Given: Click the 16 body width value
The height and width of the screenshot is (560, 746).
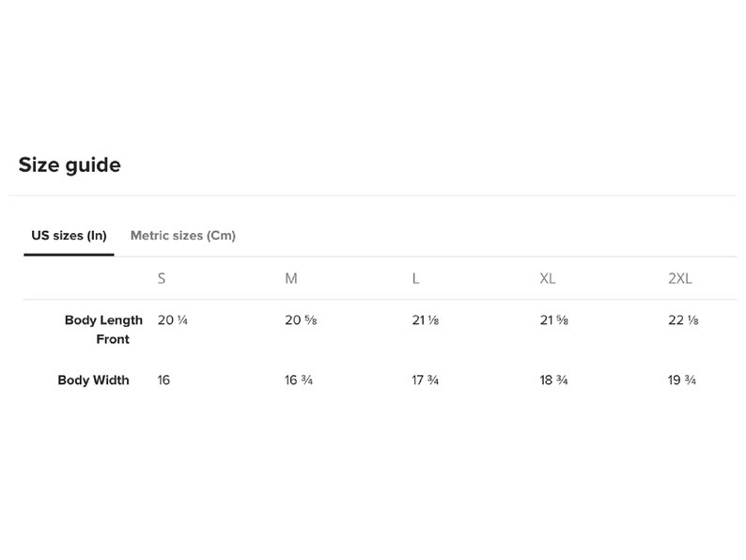Looking at the screenshot, I should [163, 381].
